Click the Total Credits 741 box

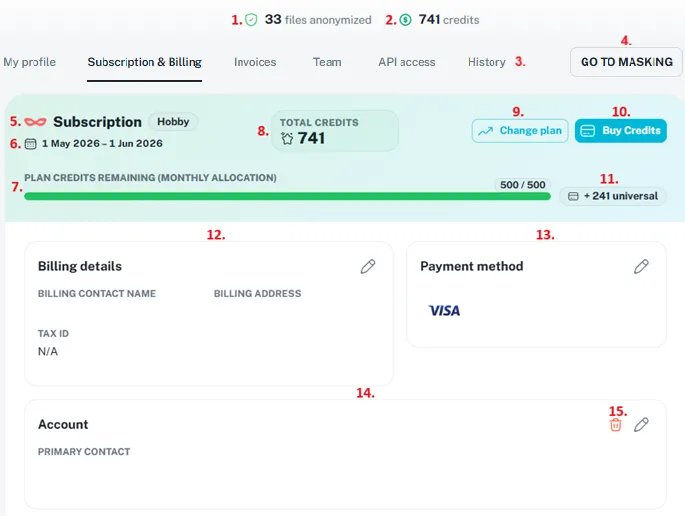coord(335,131)
